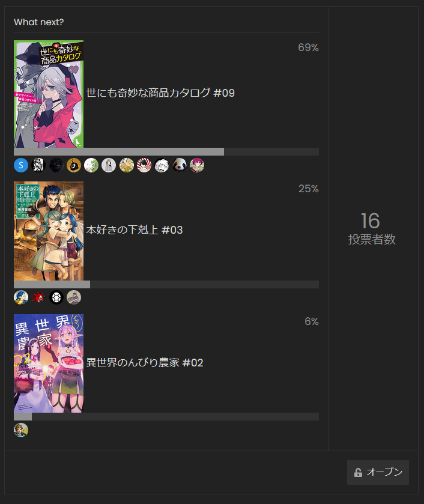This screenshot has height=504, width=424.
Task: Click the 本好きの下剋上 cover thumbnail
Action: [x=49, y=231]
